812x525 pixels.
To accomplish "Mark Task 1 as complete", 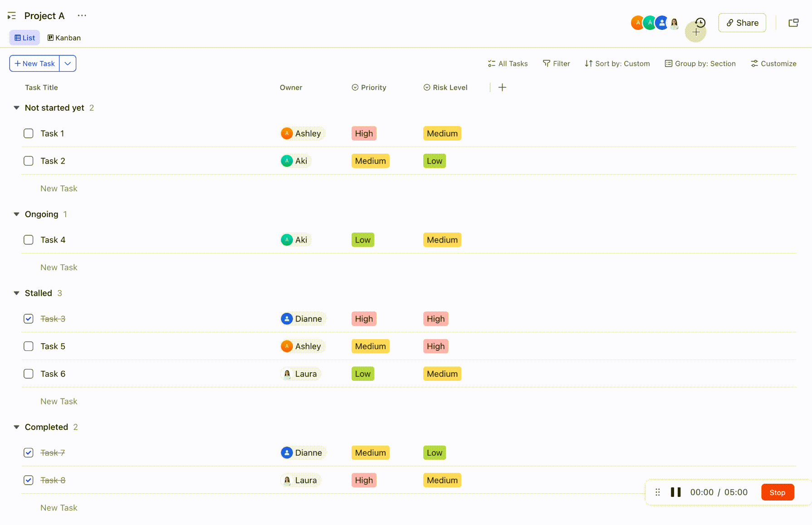I will pos(28,133).
